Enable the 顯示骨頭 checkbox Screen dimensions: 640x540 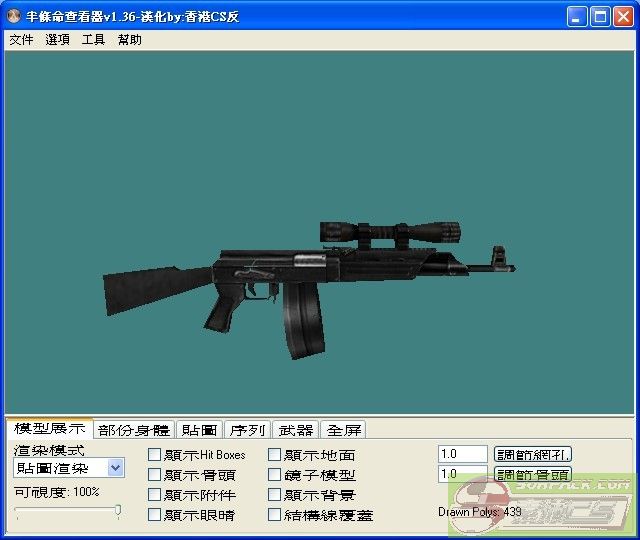[154, 475]
